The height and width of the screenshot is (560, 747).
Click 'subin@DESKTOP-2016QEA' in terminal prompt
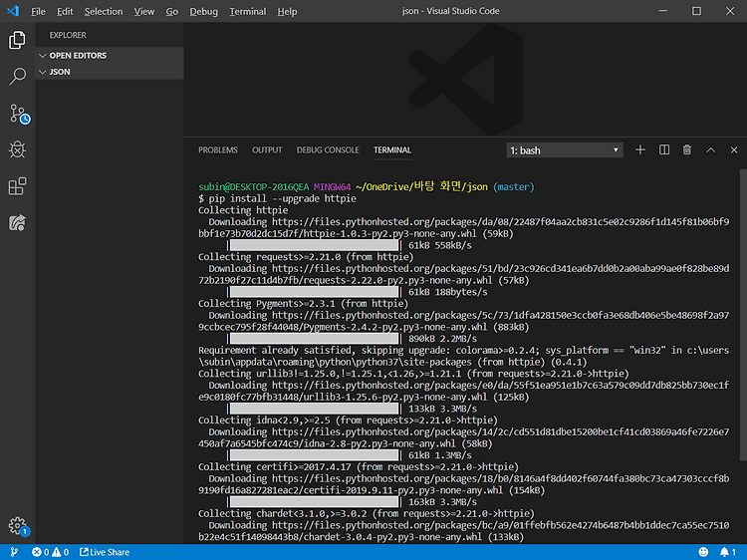[x=253, y=186]
